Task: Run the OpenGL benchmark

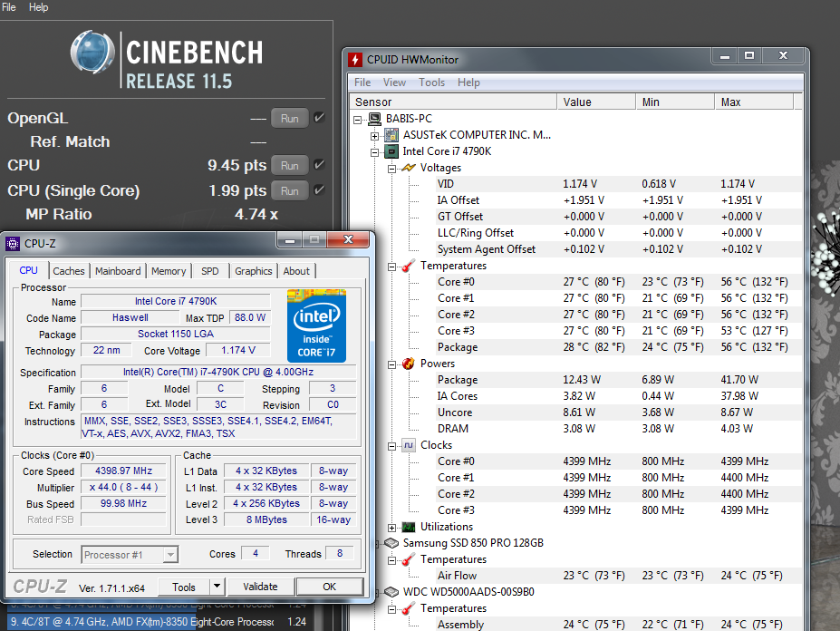Action: [290, 119]
